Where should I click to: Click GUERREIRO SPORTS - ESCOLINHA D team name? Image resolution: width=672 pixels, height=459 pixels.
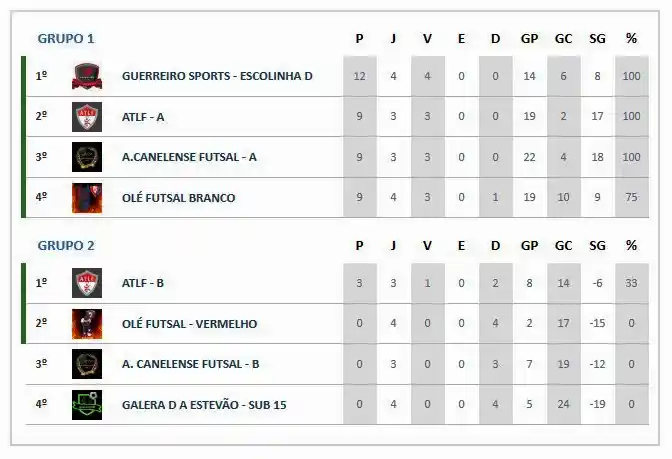point(217,76)
